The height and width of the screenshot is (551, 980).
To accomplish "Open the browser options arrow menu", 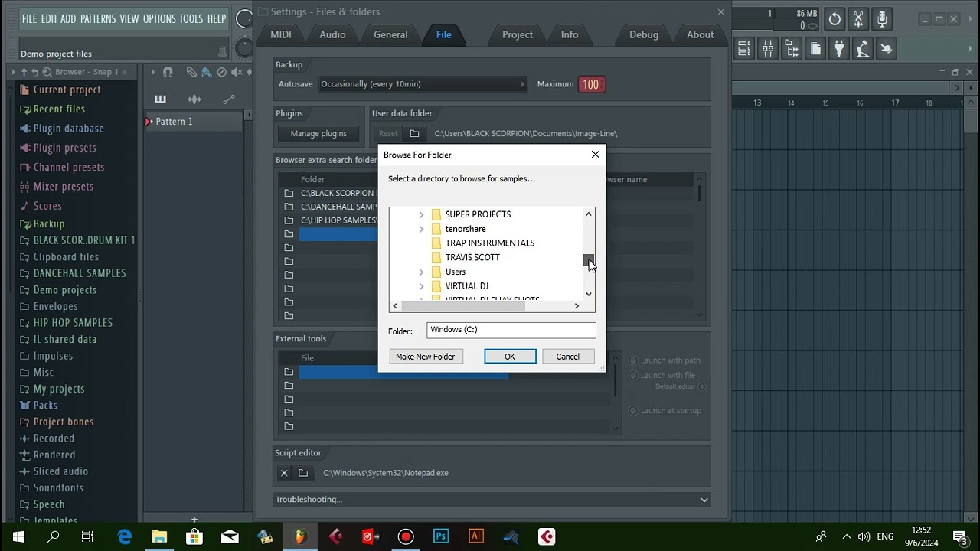I will 13,72.
